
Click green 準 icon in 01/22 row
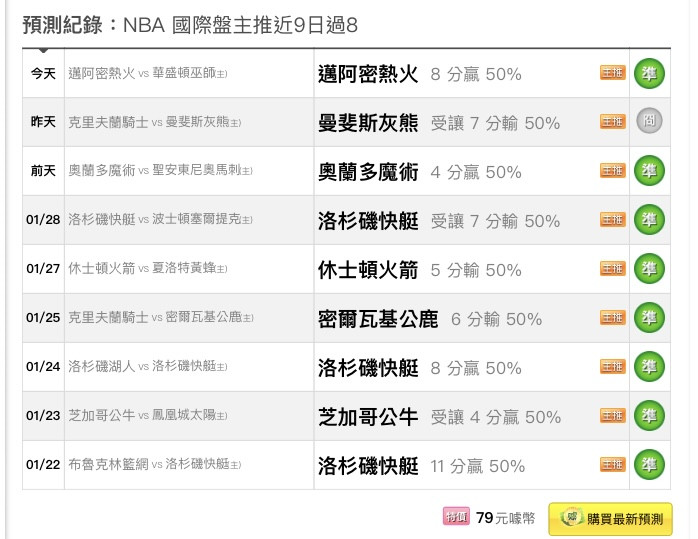pyautogui.click(x=649, y=464)
